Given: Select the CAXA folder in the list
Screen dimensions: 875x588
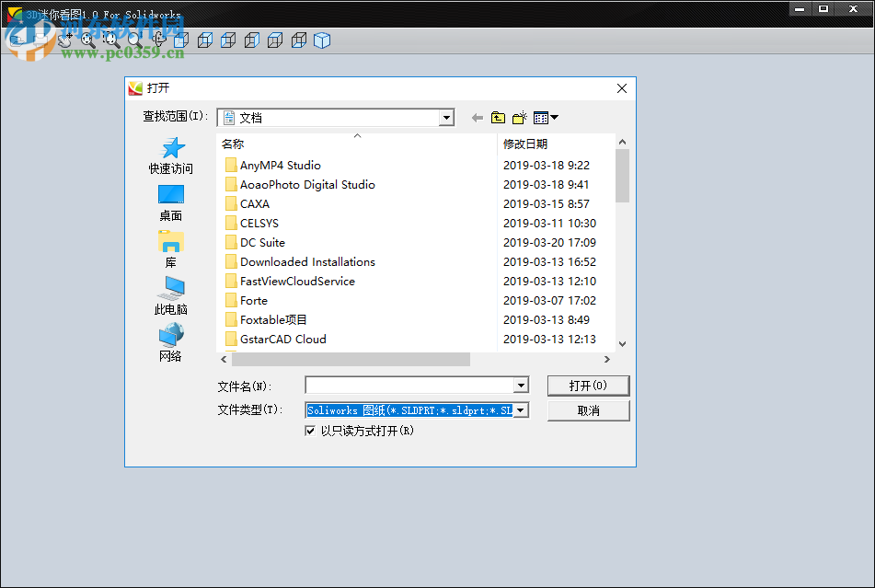Looking at the screenshot, I should (x=256, y=203).
